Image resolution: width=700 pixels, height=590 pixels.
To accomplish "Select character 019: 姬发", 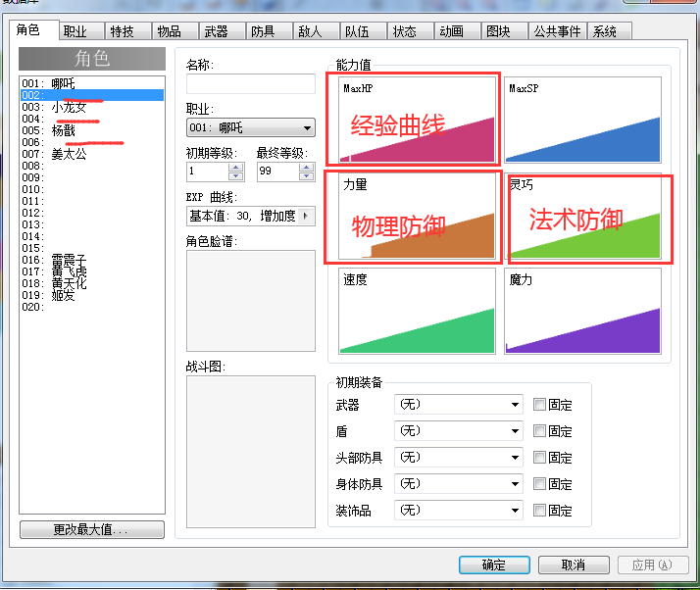I will (92, 295).
